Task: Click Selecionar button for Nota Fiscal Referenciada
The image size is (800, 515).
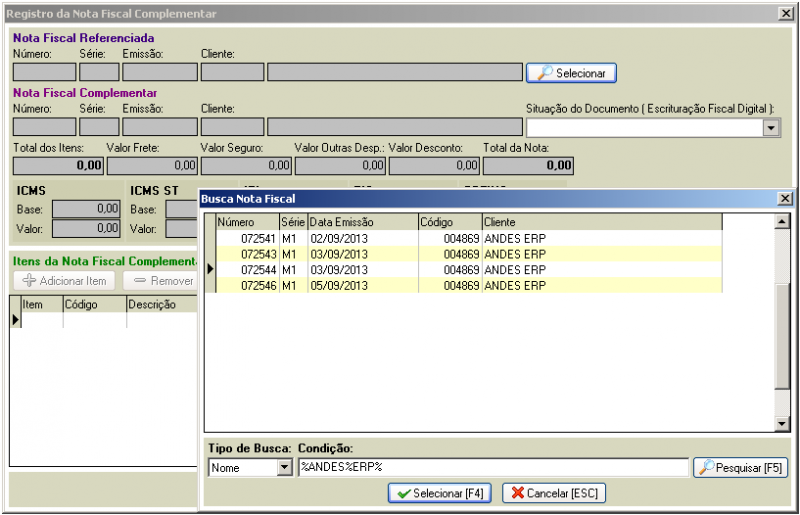Action: click(571, 73)
